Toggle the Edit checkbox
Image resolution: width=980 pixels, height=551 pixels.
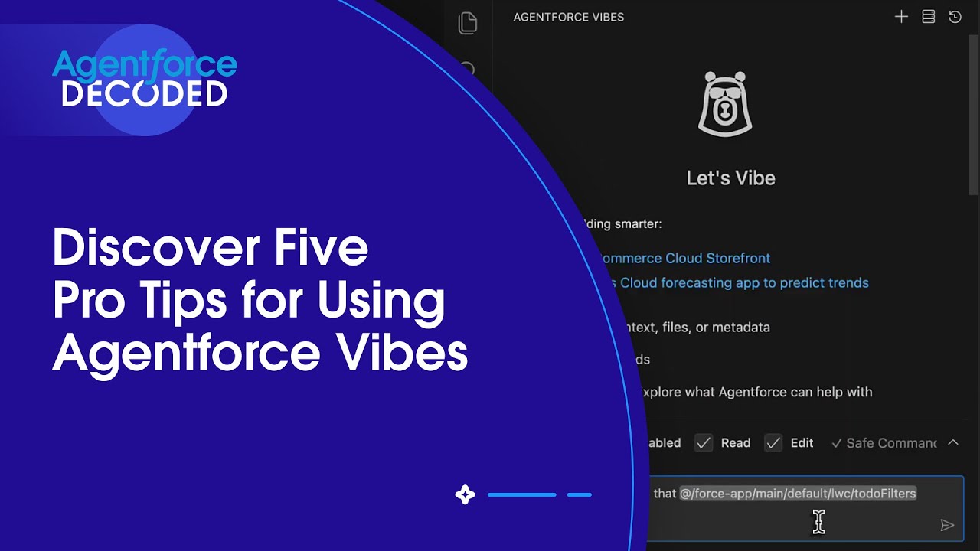coord(773,442)
